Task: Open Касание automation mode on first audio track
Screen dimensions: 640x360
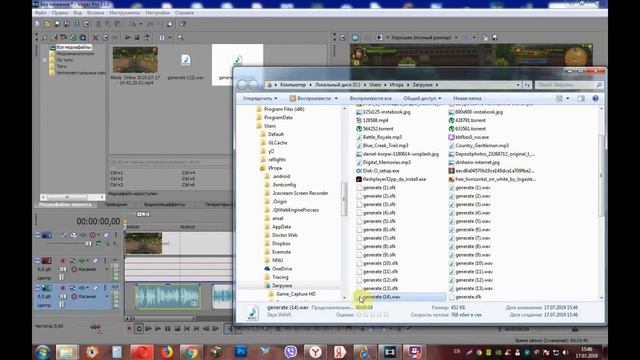Action: point(90,269)
